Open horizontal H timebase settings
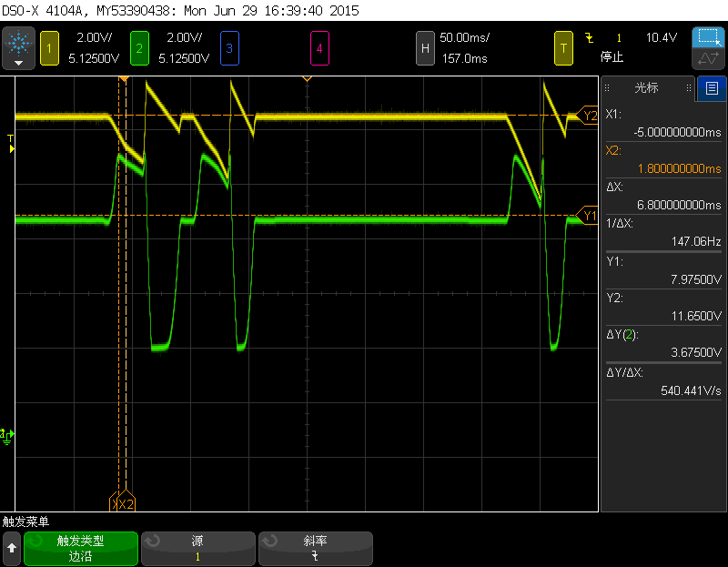 tap(425, 48)
